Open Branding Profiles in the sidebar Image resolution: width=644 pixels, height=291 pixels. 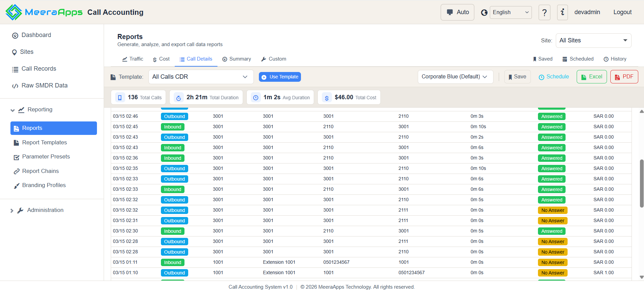pos(44,185)
